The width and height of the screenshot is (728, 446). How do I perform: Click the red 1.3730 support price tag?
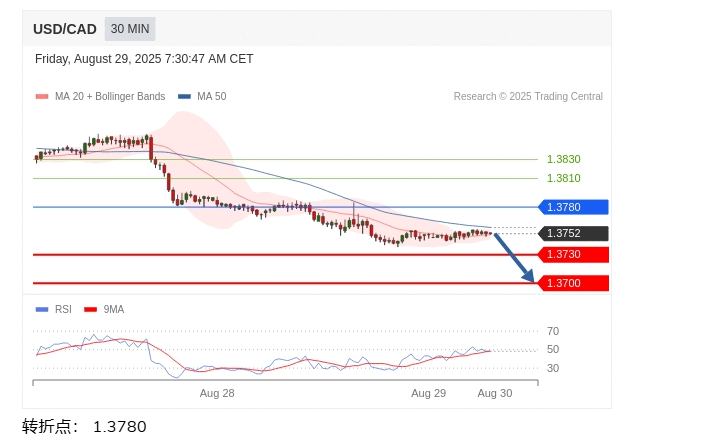click(573, 255)
